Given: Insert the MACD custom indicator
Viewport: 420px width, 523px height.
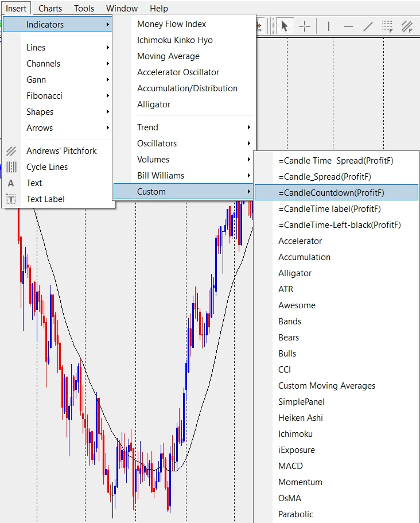Looking at the screenshot, I should click(x=290, y=466).
